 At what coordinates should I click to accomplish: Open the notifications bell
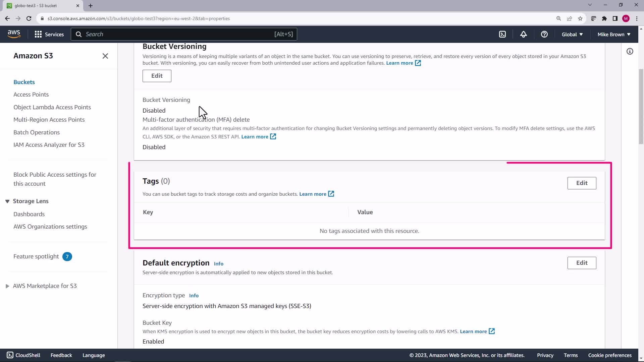pyautogui.click(x=523, y=34)
